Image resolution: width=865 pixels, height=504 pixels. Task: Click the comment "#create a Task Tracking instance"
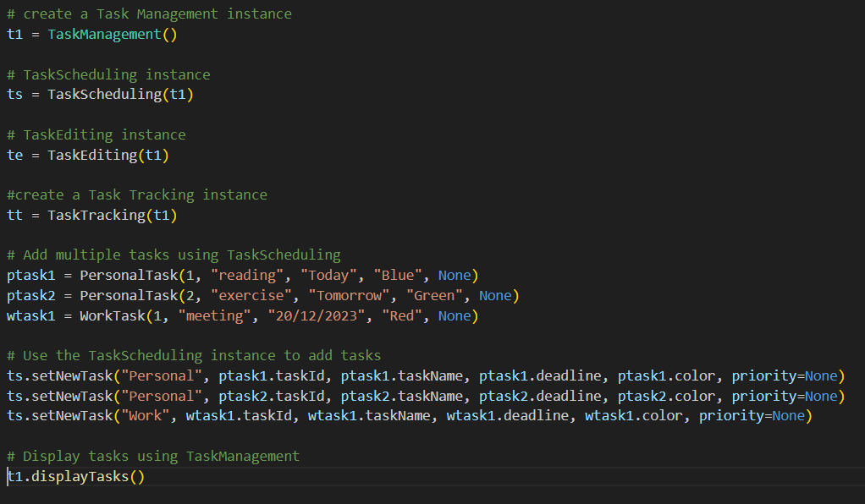tap(137, 194)
